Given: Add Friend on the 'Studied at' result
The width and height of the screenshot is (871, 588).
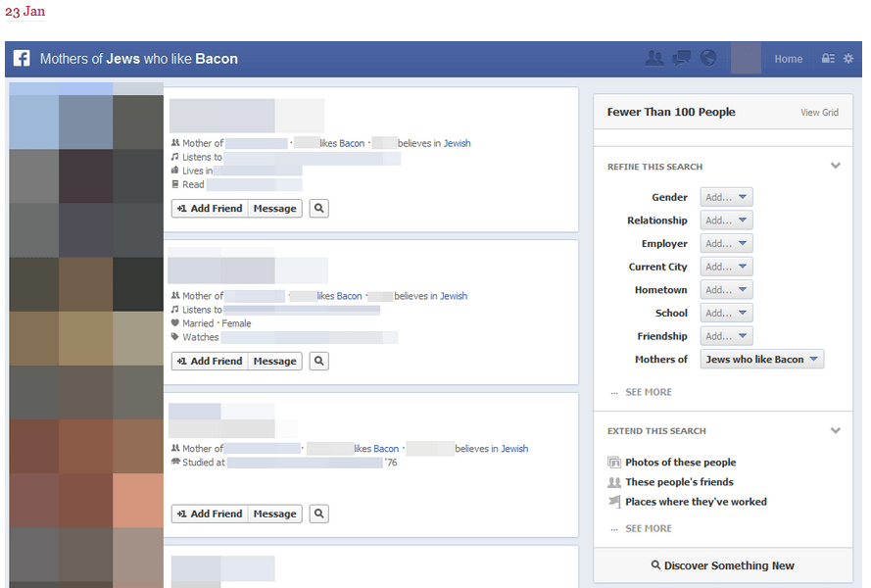Looking at the screenshot, I should [x=210, y=514].
